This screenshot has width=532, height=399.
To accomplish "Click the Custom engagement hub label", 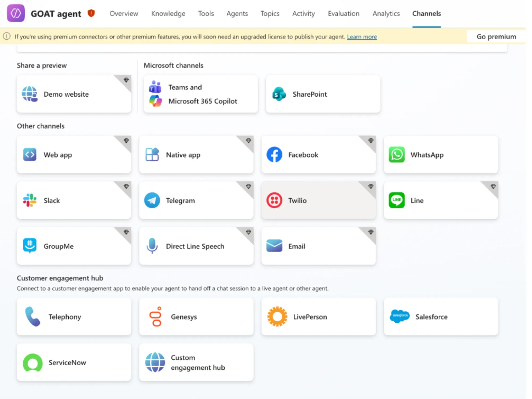I will coord(198,362).
